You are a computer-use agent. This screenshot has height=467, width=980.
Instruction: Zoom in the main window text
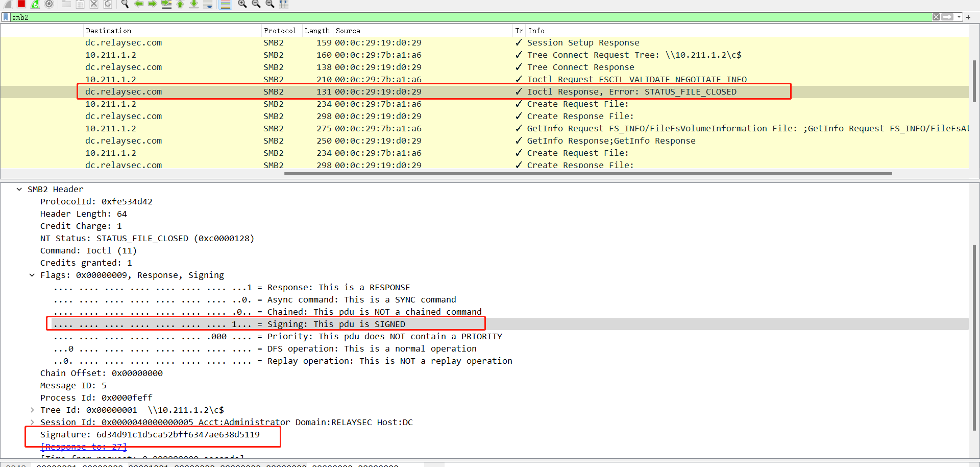pyautogui.click(x=242, y=4)
